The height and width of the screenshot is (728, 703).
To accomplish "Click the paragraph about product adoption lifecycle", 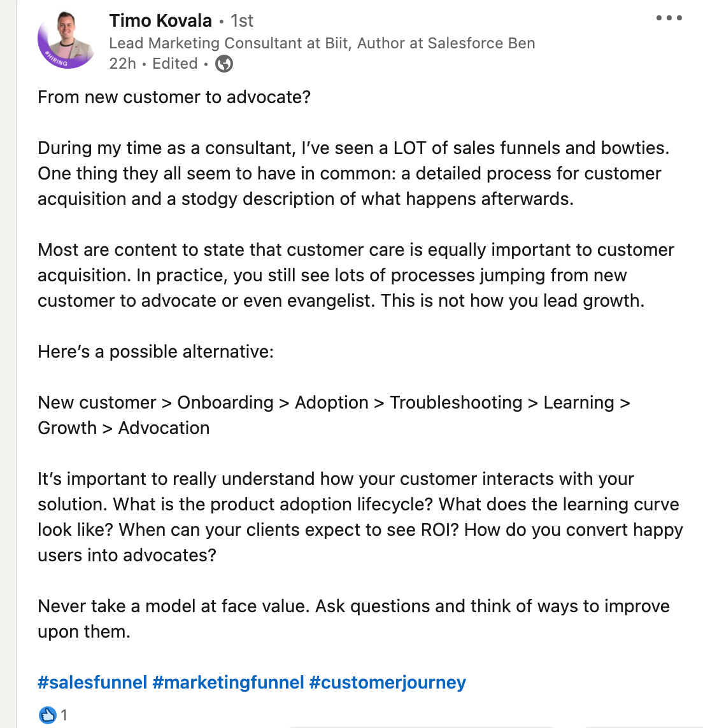I will pos(360,517).
